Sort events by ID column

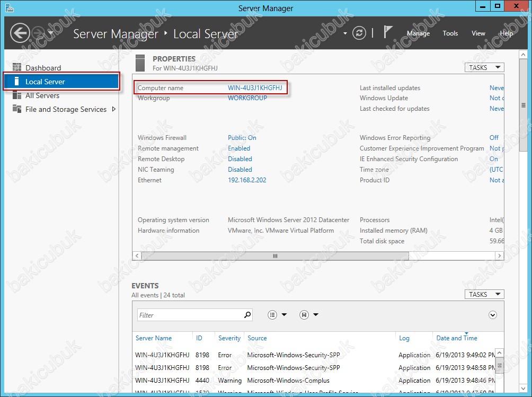pyautogui.click(x=199, y=338)
